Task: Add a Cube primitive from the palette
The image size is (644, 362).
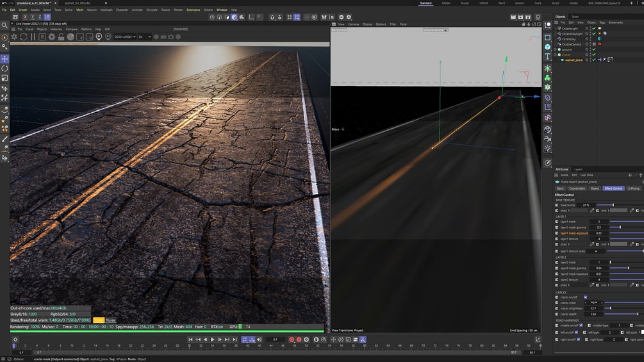Action: 547,47
